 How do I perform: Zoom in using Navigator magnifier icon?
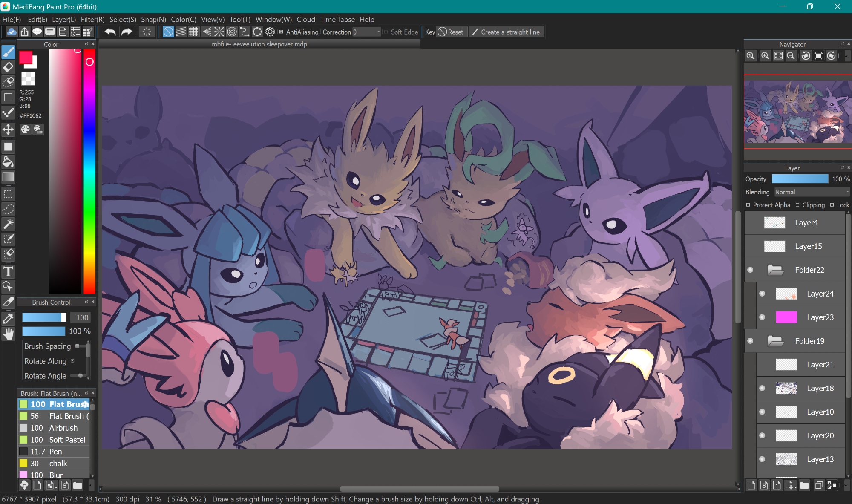[x=765, y=56]
